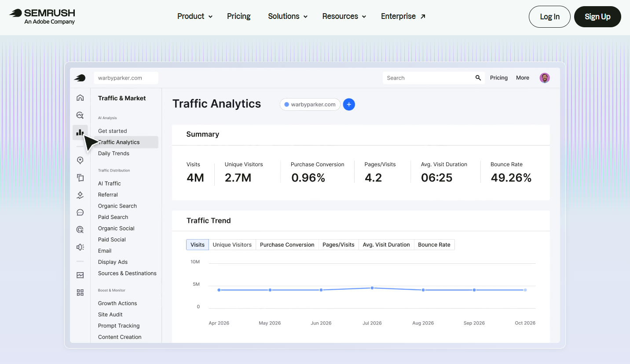Viewport: 630px width, 364px height.
Task: Click the Jul 2026 data point on chart
Action: tap(372, 288)
